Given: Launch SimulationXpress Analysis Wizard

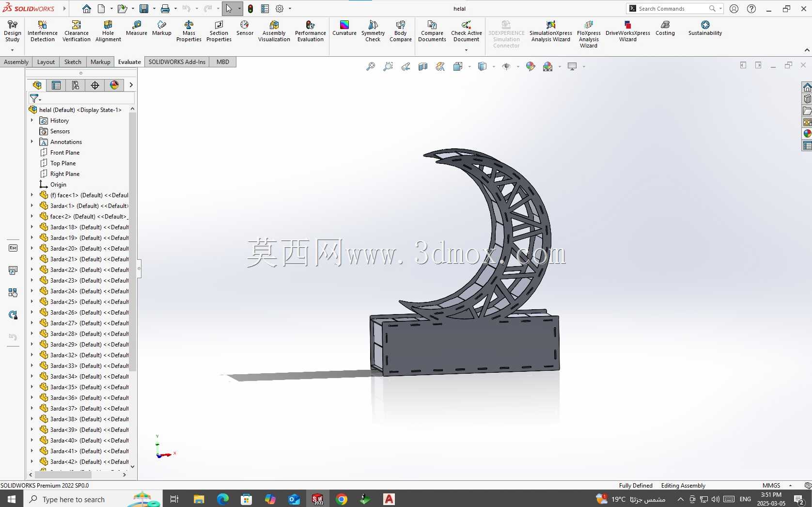Looking at the screenshot, I should click(551, 31).
